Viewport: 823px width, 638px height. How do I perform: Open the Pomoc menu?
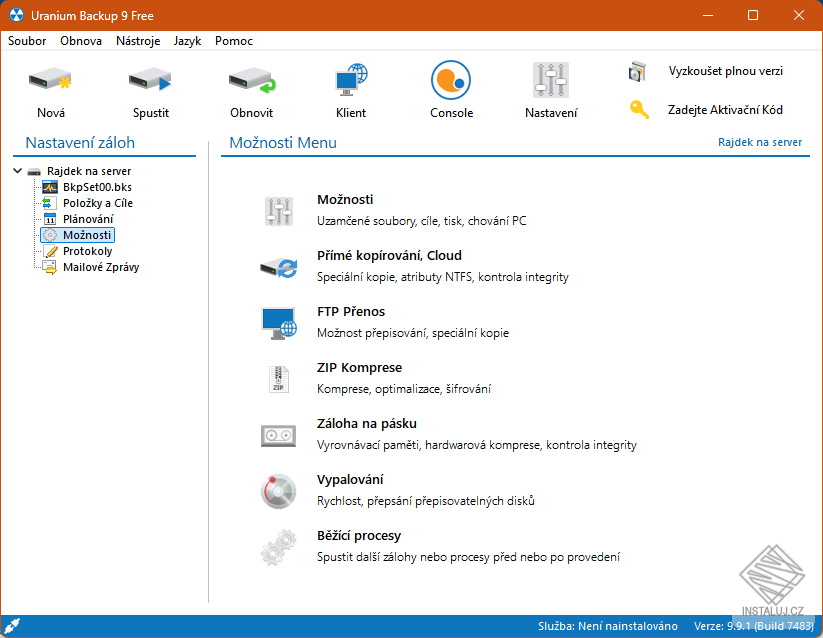[x=234, y=41]
